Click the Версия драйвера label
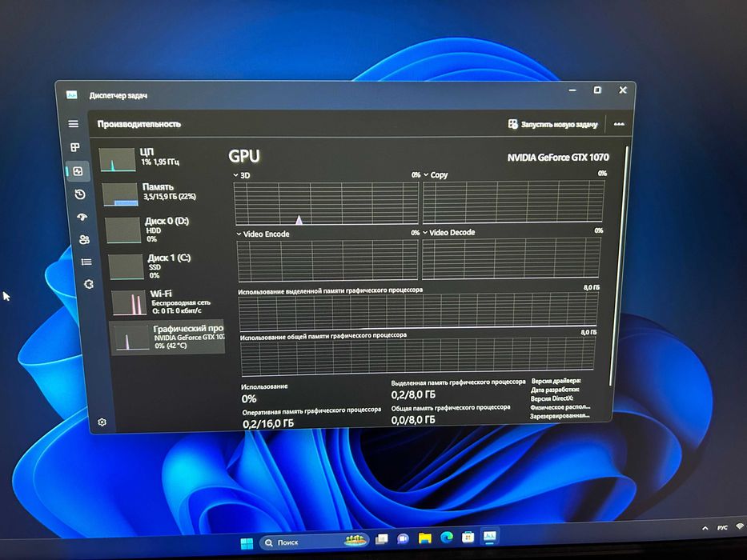The image size is (747, 560). 556,381
